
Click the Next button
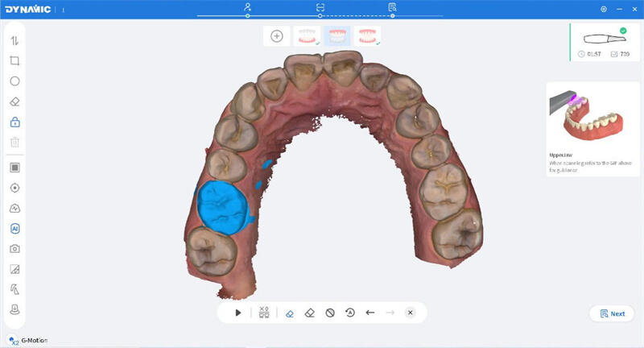[x=611, y=314]
